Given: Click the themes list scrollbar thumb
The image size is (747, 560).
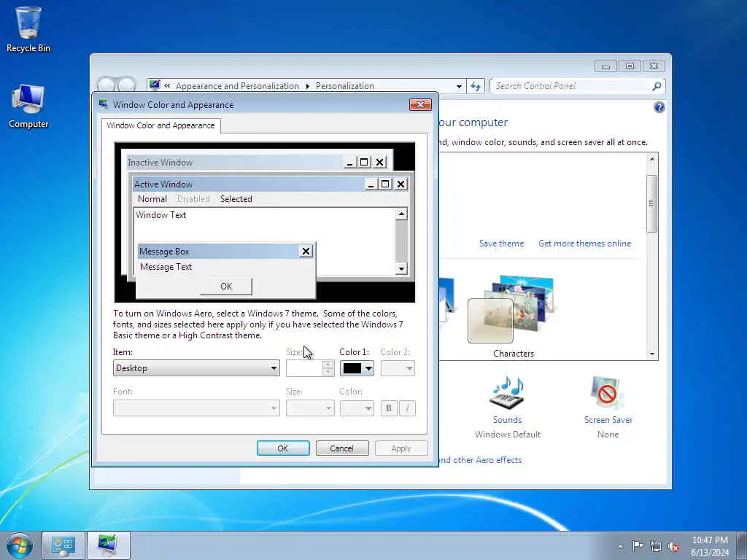Looking at the screenshot, I should click(x=651, y=204).
